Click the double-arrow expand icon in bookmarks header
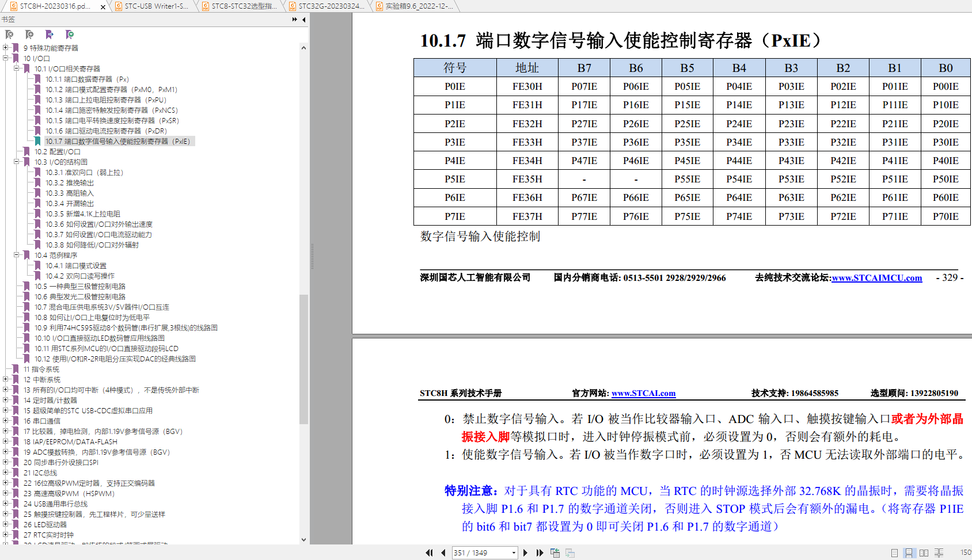972x560 pixels. (295, 20)
